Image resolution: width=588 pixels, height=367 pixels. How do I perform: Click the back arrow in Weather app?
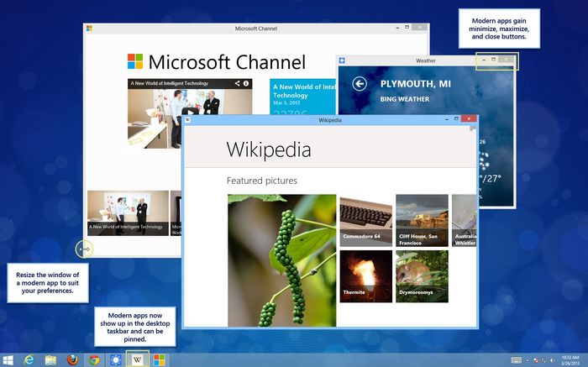click(x=360, y=84)
